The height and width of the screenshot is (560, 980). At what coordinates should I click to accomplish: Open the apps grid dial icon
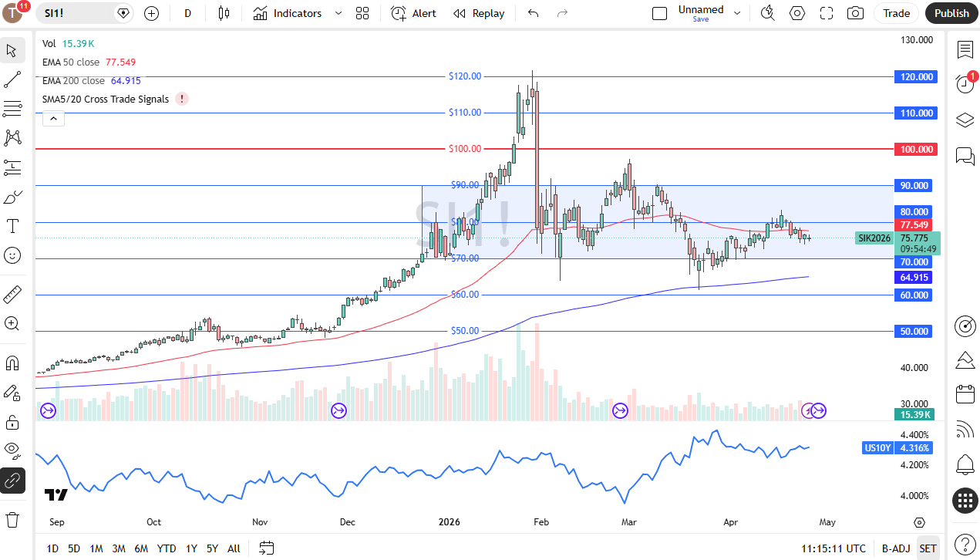965,501
